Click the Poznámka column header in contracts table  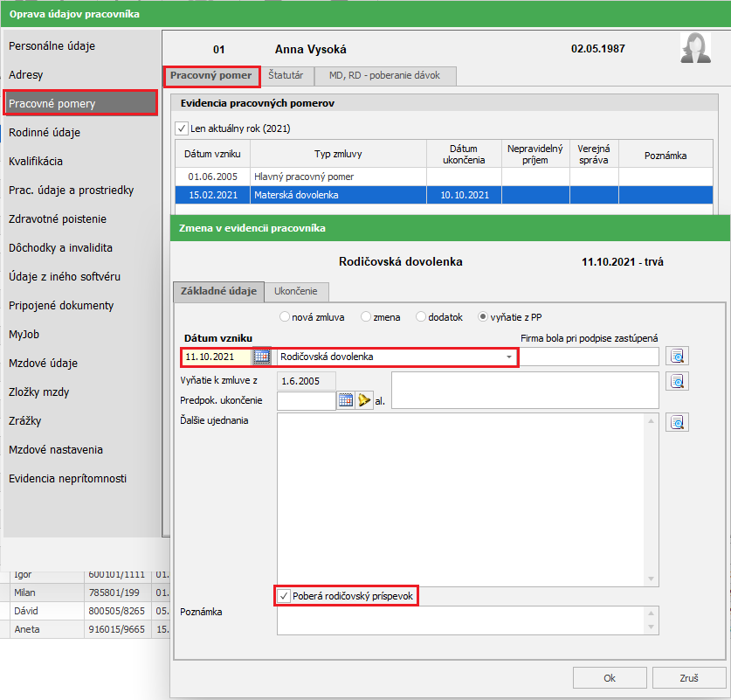coord(665,156)
